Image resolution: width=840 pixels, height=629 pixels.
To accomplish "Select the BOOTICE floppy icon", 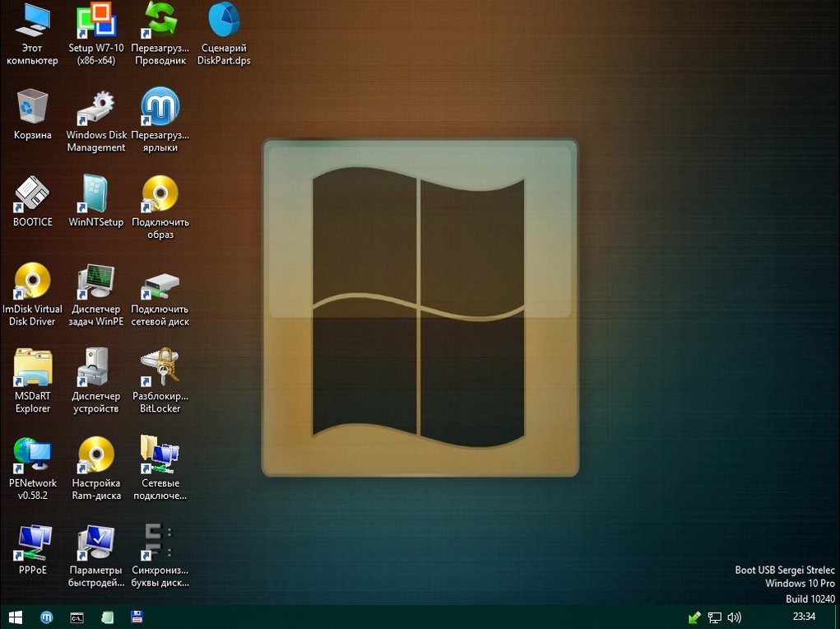I will [33, 201].
